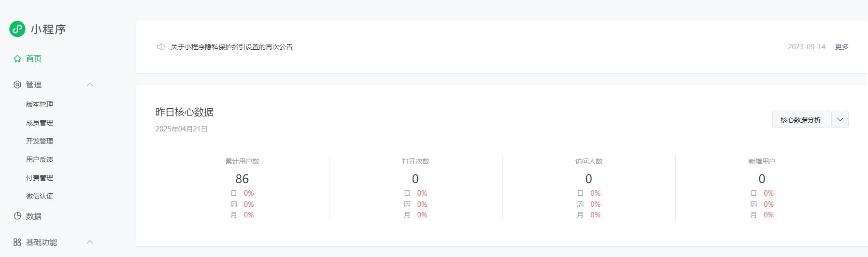Open 版本管理 in the sidebar

click(40, 104)
